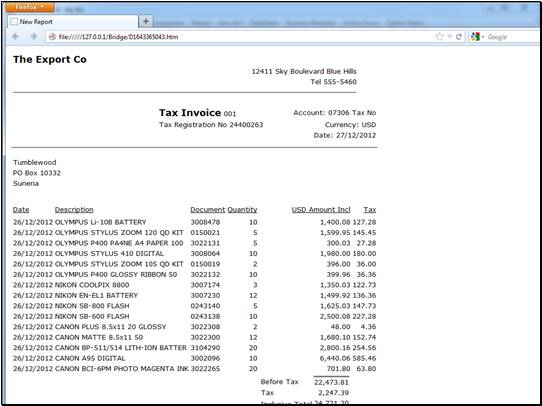Screen dimensions: 542x406
Task: Click the 12411 Sky Boulevard address line
Action: tap(304, 72)
